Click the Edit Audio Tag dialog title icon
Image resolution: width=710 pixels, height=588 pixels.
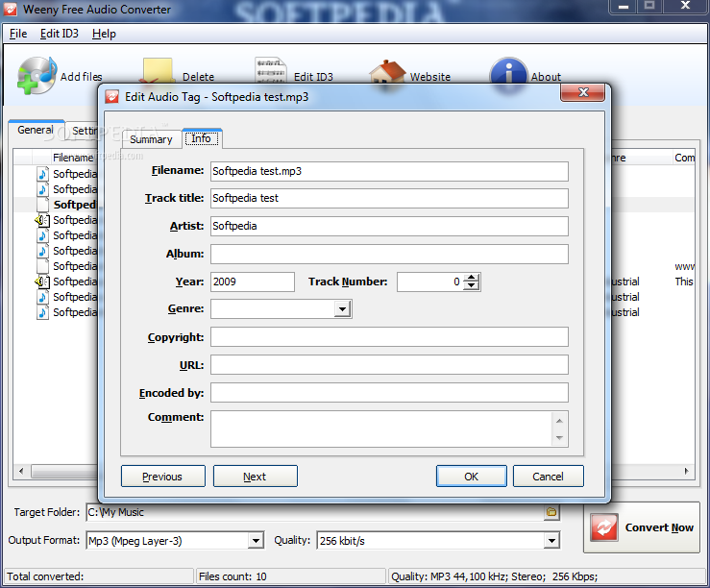click(x=111, y=97)
